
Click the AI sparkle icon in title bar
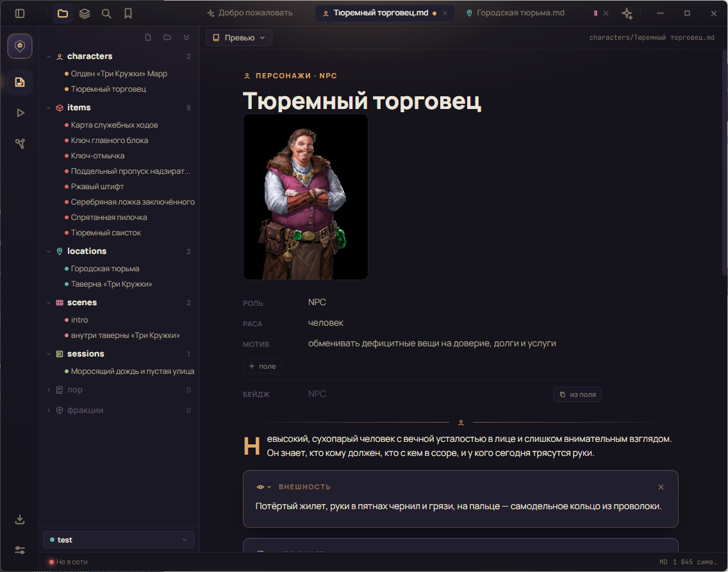pos(627,13)
